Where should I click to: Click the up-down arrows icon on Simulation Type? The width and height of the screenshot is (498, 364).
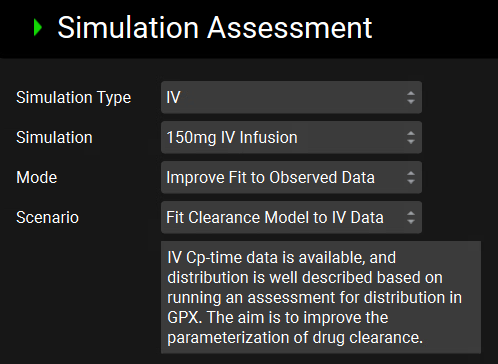(x=411, y=97)
